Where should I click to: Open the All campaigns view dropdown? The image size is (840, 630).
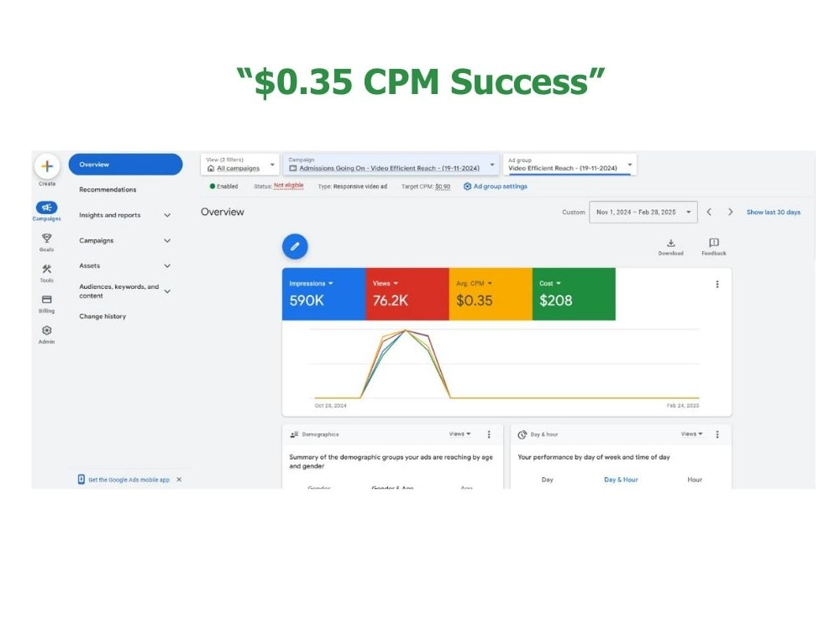coord(240,165)
